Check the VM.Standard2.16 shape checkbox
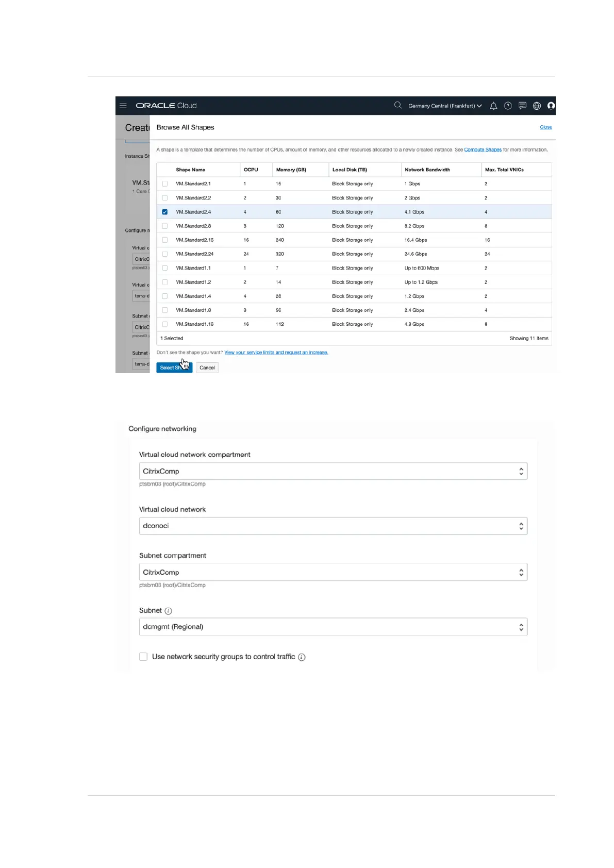The width and height of the screenshot is (614, 868). tap(165, 240)
